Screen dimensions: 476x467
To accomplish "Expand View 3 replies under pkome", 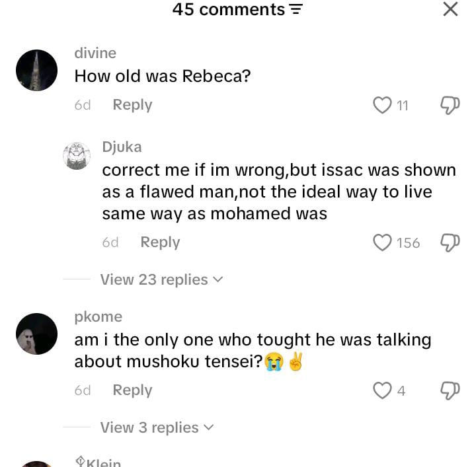I will 157,427.
